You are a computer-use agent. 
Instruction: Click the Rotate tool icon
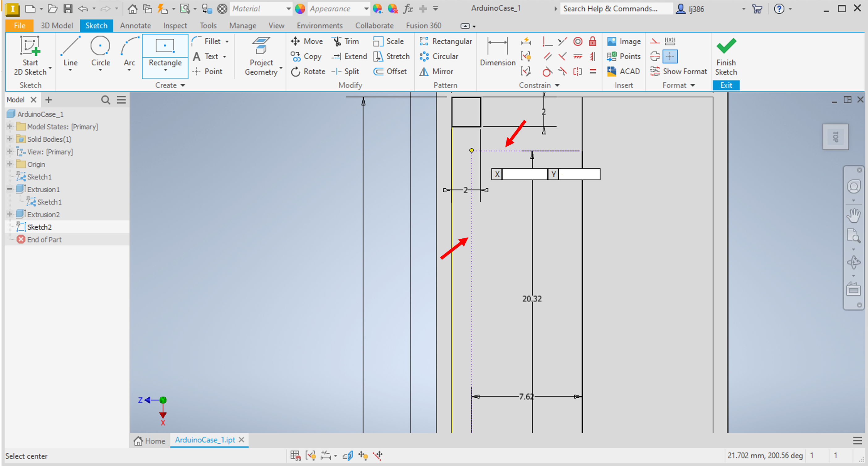click(x=295, y=71)
